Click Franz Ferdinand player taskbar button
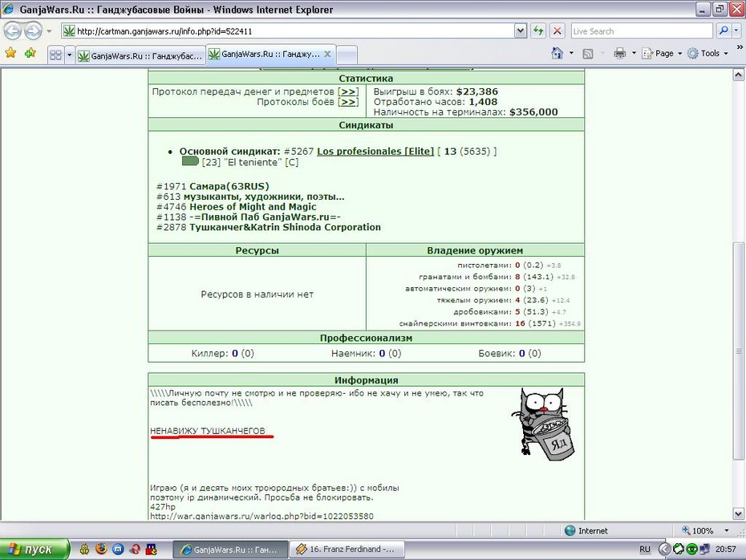The image size is (746, 560). (347, 550)
